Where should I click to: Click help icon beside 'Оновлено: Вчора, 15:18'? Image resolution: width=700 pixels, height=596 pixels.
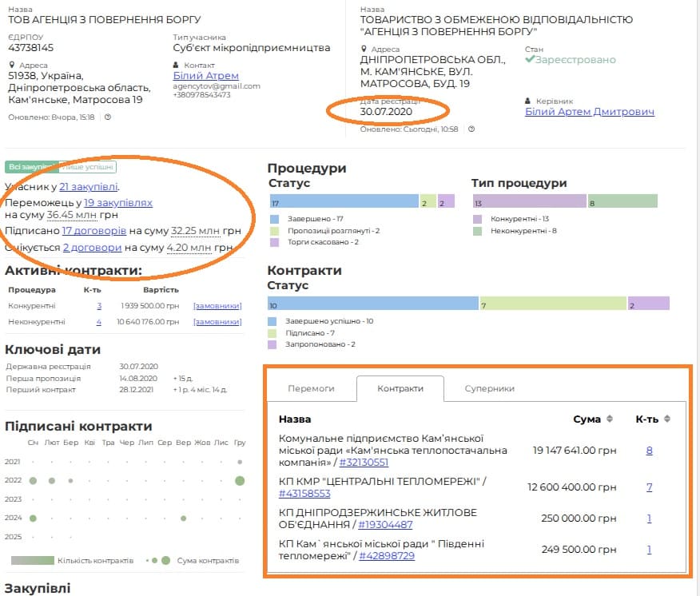pyautogui.click(x=108, y=117)
